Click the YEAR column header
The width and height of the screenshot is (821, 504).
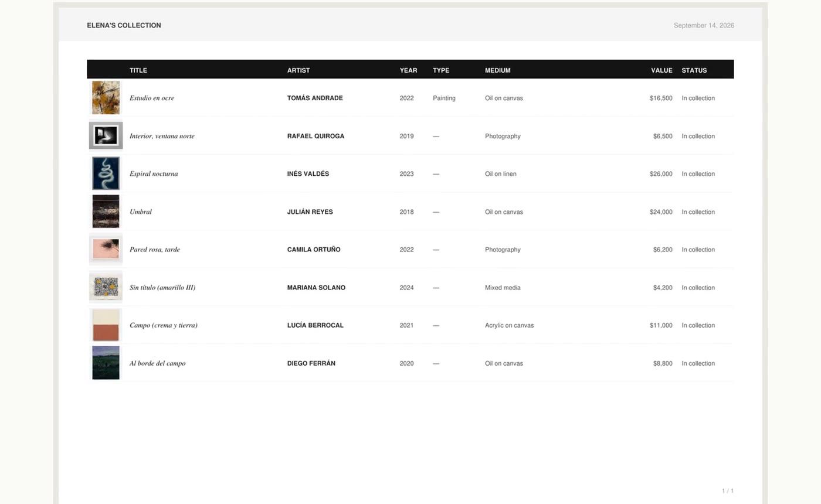(x=408, y=70)
